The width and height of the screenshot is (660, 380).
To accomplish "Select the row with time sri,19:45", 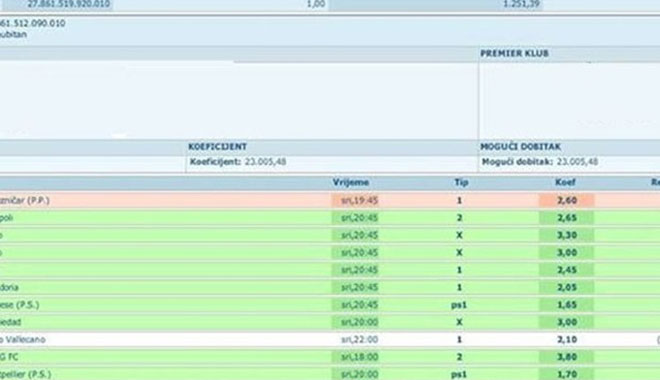I will point(330,200).
